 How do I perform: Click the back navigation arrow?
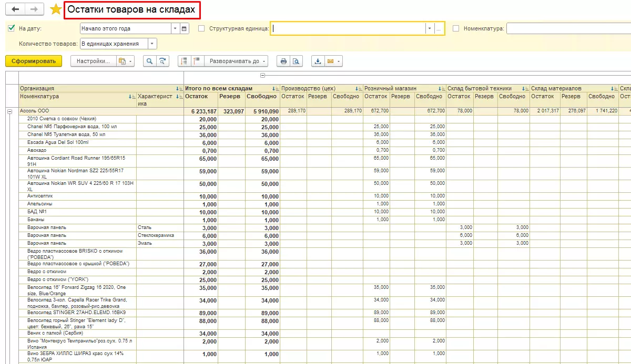click(x=15, y=9)
